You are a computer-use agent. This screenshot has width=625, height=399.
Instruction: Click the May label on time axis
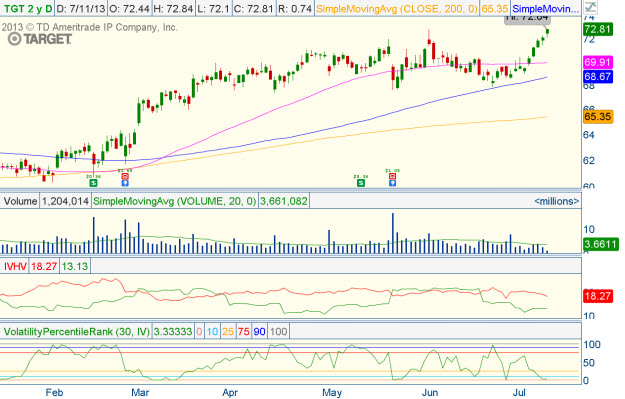(x=332, y=392)
